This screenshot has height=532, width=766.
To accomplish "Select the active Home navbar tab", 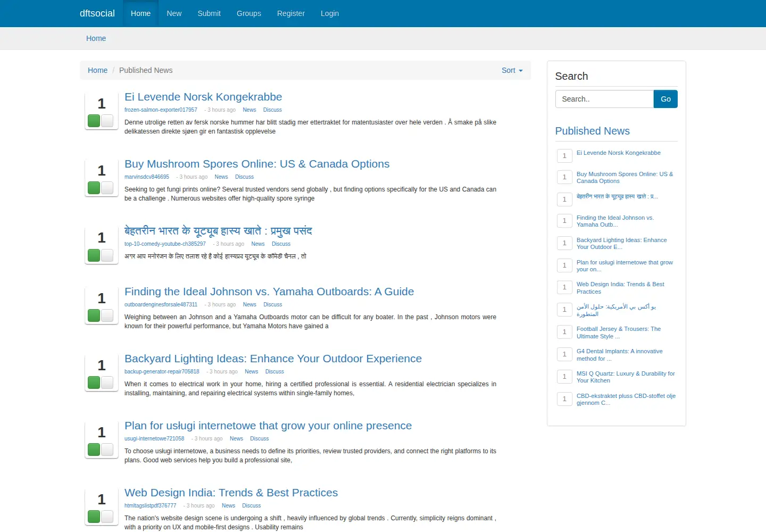I will click(x=140, y=13).
